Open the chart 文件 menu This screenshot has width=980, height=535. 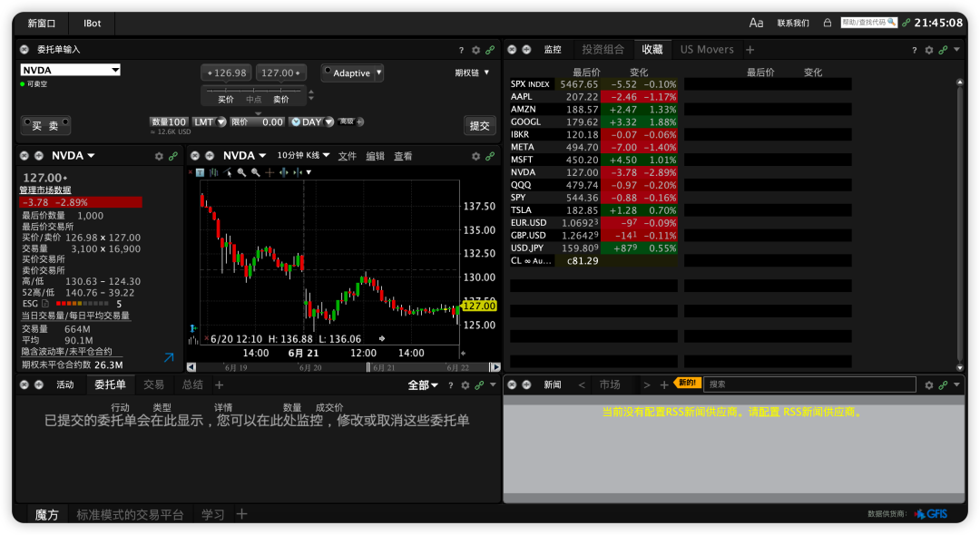tap(348, 156)
